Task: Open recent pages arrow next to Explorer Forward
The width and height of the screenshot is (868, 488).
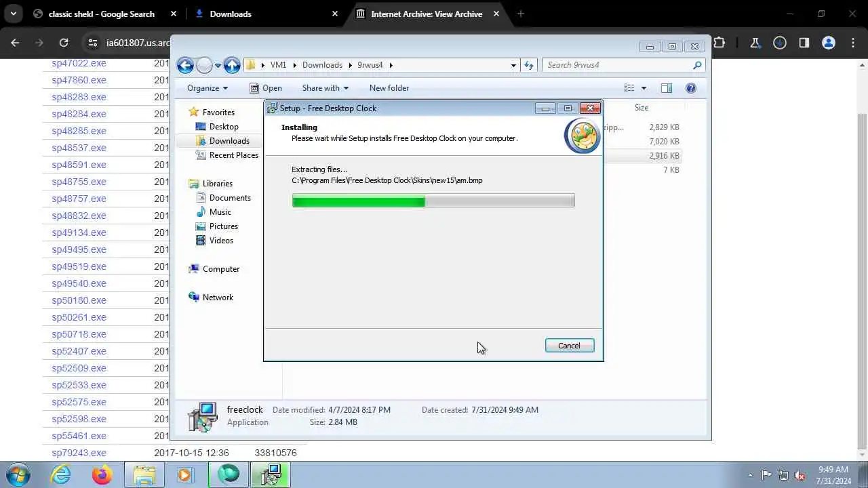Action: click(218, 66)
